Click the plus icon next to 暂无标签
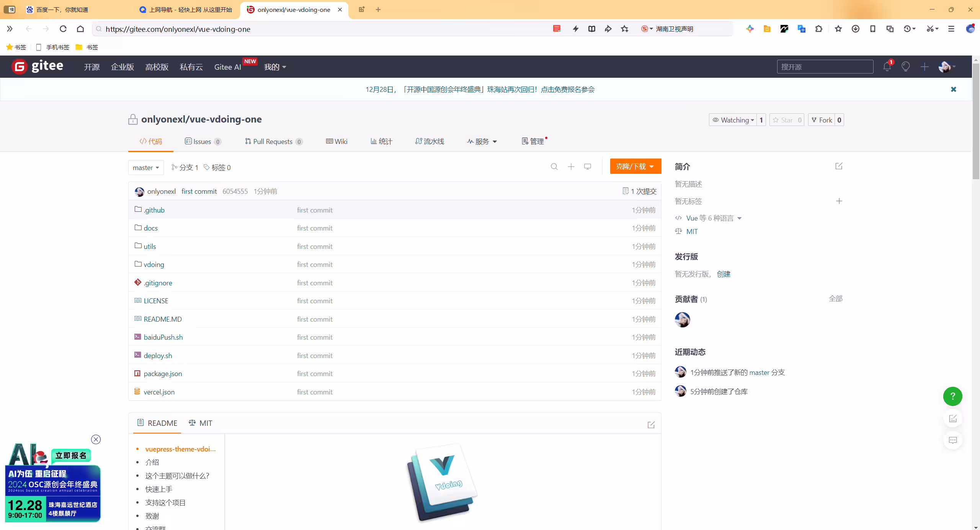Image resolution: width=980 pixels, height=530 pixels. [x=839, y=201]
